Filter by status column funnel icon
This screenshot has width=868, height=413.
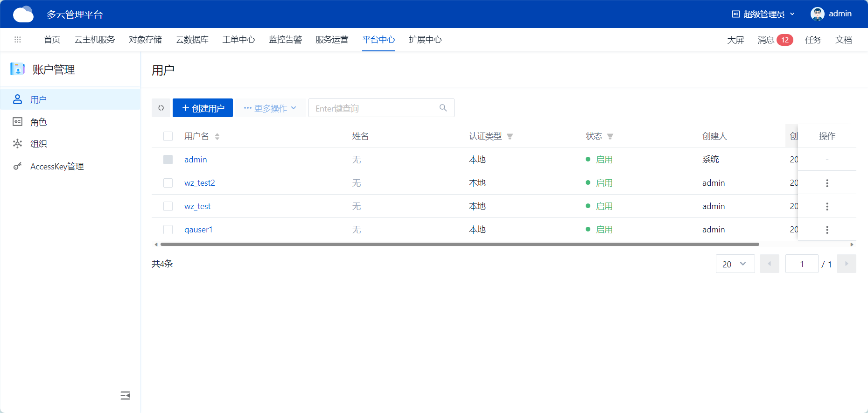pos(610,136)
